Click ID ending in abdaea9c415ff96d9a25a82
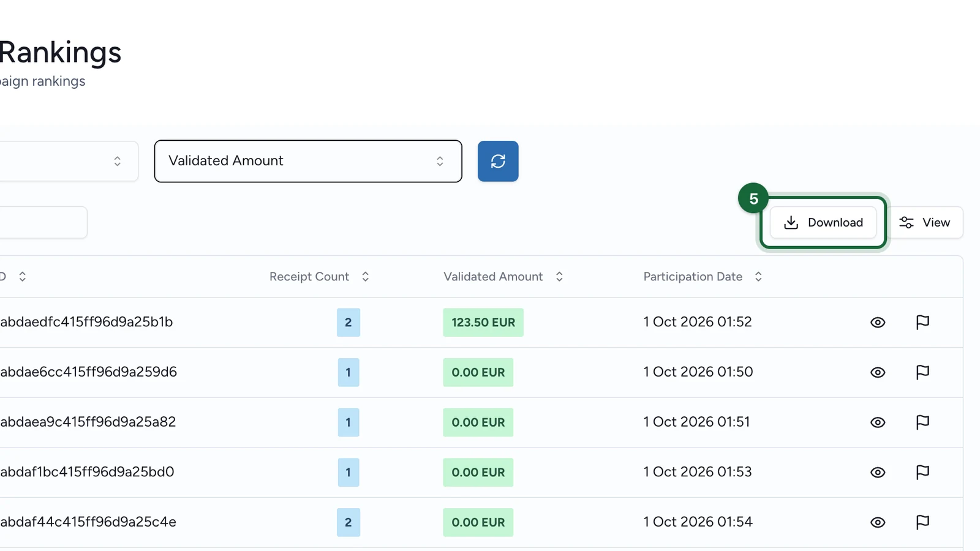Screen dimensions: 980x551 pyautogui.click(x=88, y=422)
